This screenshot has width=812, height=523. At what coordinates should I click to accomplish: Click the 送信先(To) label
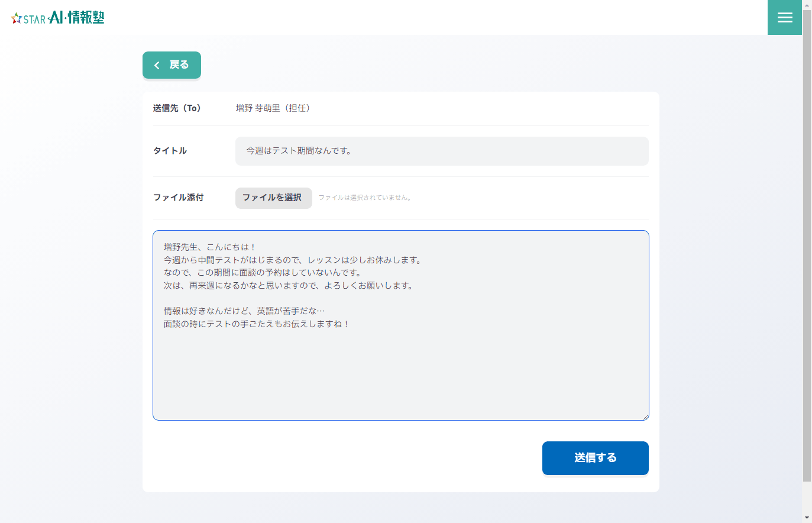tap(177, 108)
